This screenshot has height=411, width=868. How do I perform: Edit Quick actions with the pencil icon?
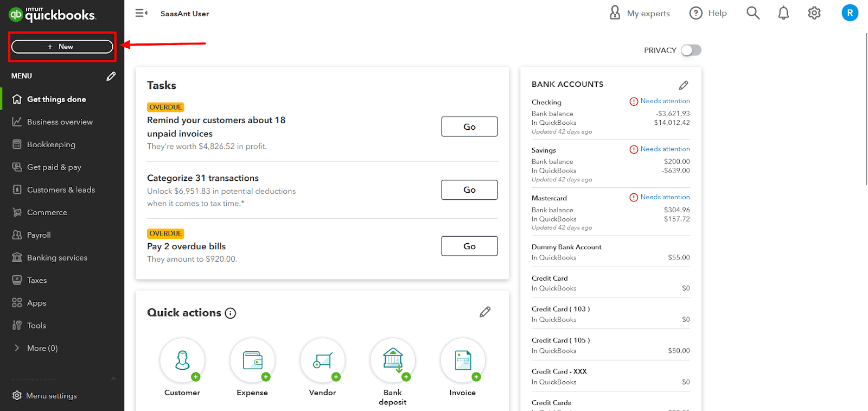coord(485,312)
